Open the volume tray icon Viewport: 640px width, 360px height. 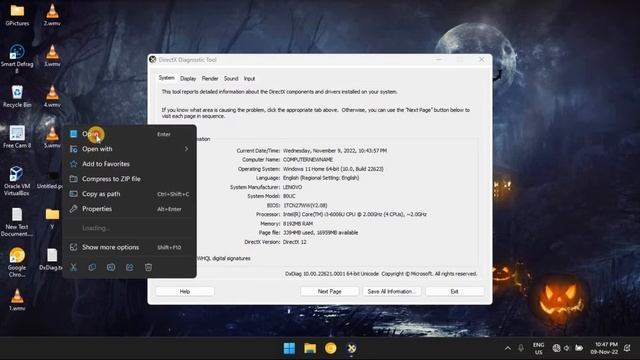[x=567, y=348]
